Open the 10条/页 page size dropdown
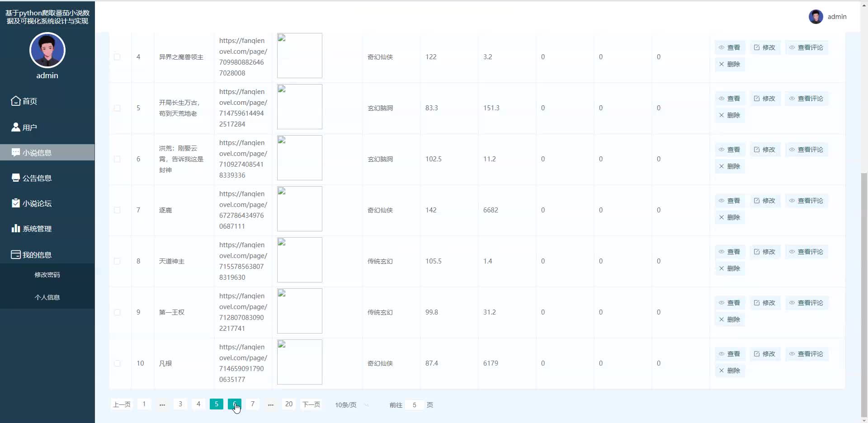The height and width of the screenshot is (423, 868). 352,405
